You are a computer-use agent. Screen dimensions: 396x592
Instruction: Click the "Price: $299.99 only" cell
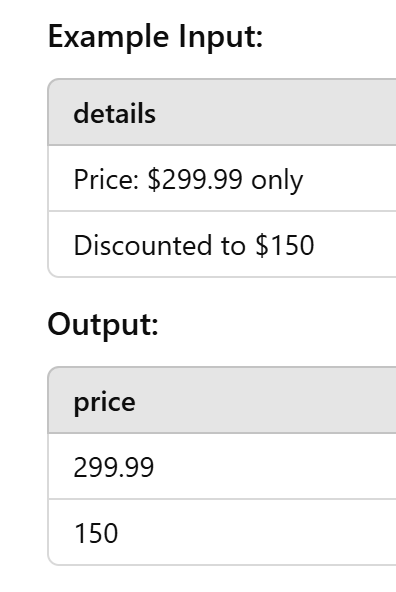point(222,178)
